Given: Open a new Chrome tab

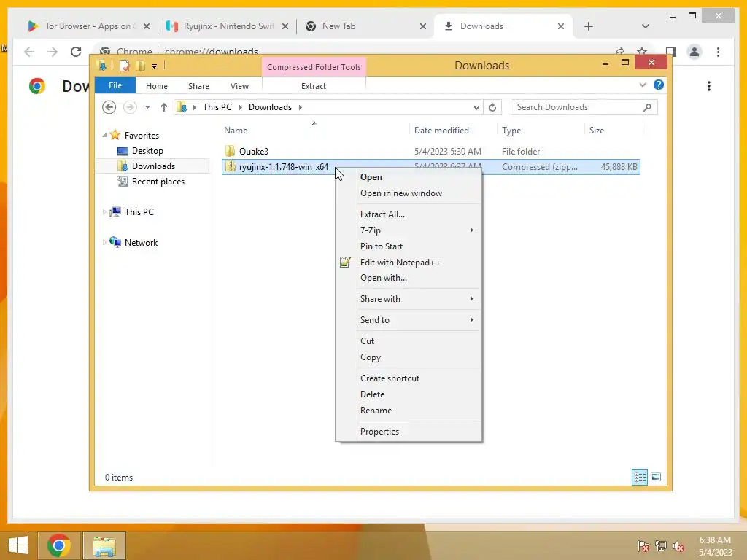Looking at the screenshot, I should pos(589,26).
